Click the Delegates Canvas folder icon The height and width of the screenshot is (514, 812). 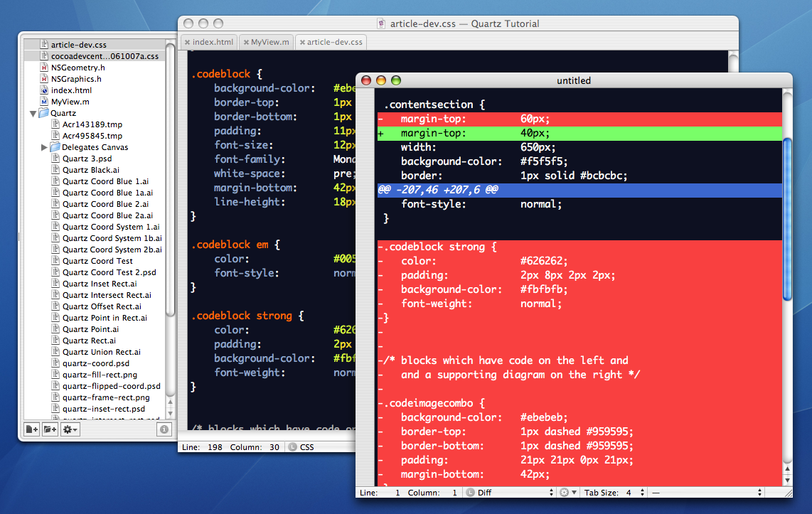click(55, 147)
